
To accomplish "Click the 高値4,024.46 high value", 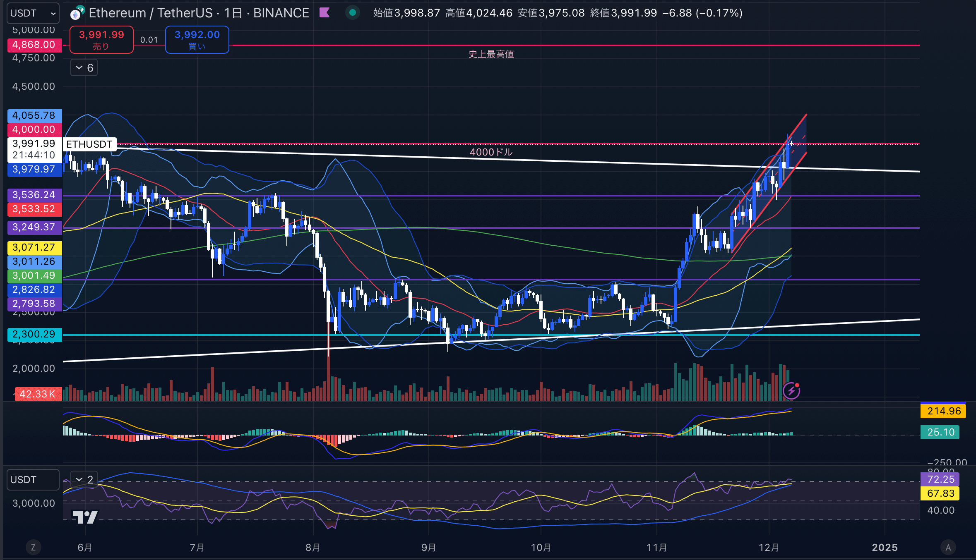I will tap(479, 13).
